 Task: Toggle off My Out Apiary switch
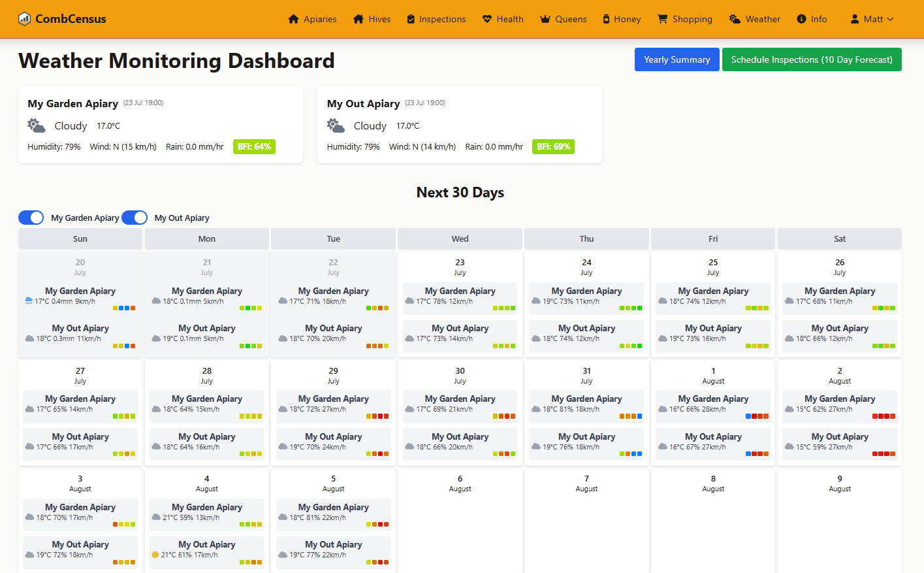click(135, 218)
